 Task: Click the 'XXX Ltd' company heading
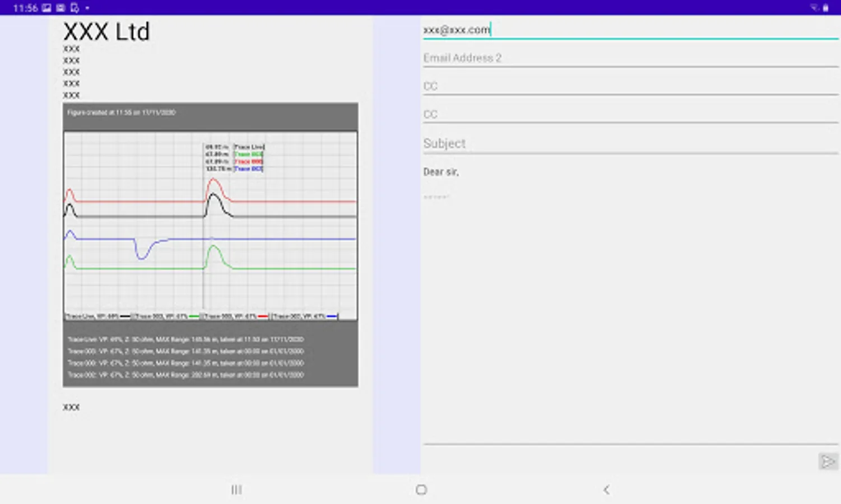tap(106, 32)
